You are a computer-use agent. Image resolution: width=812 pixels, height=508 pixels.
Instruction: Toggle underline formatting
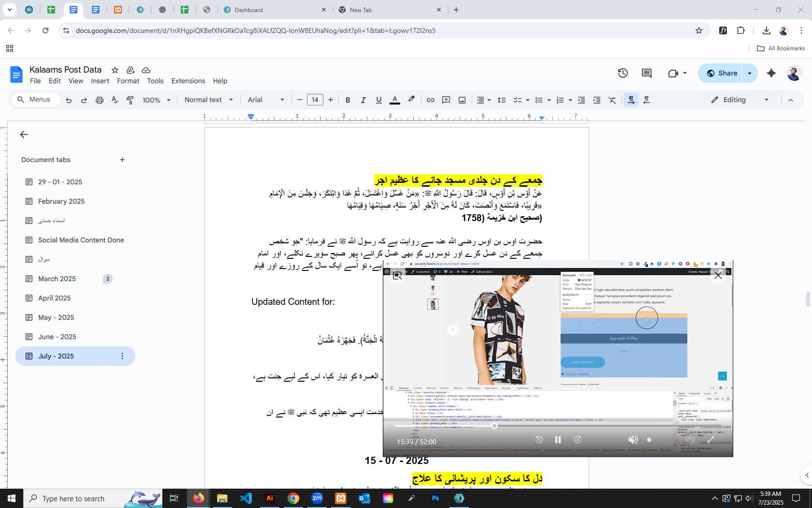379,100
